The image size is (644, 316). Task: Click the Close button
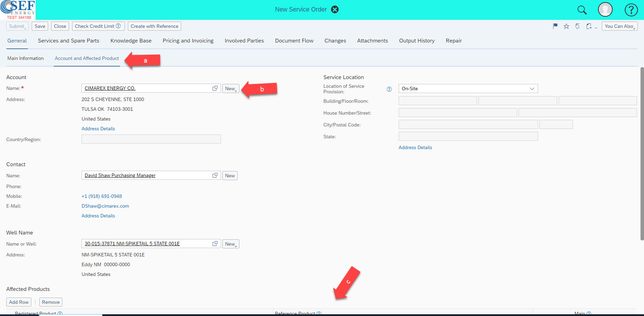click(60, 26)
